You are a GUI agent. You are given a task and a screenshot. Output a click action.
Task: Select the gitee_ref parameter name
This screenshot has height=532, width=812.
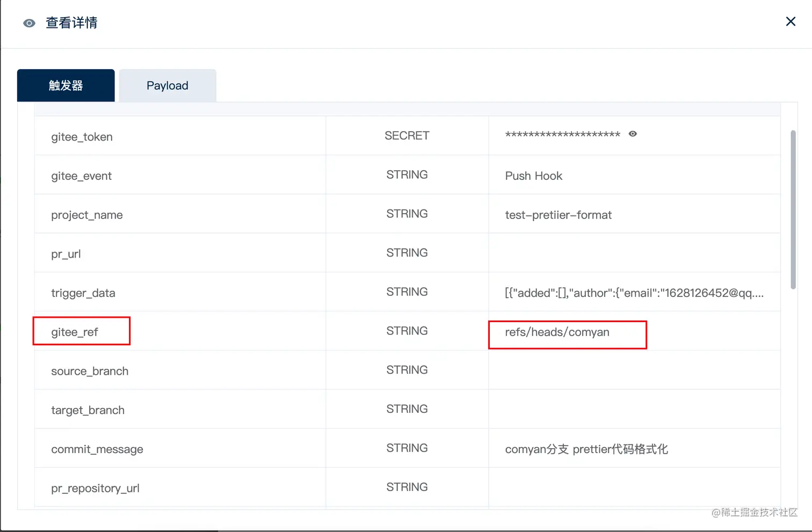75,332
